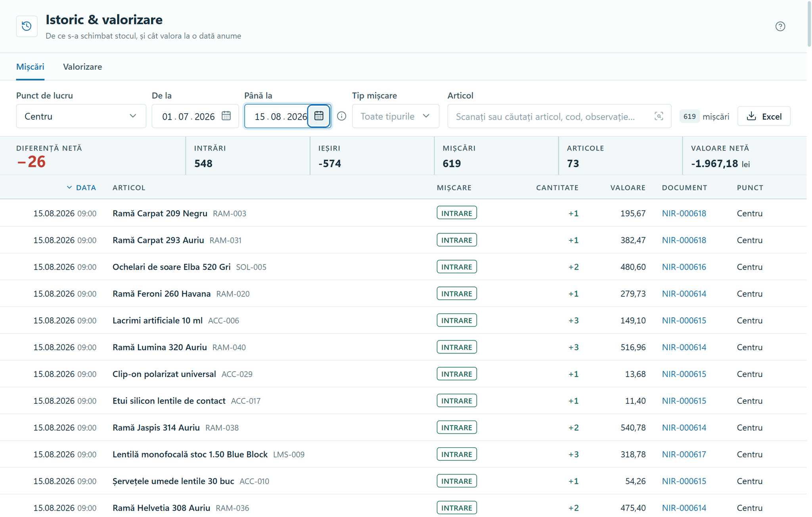Select article Ramă Helvetia 308 Auriu

pyautogui.click(x=161, y=507)
